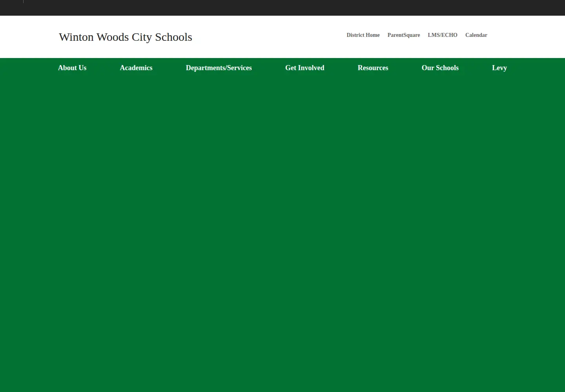Go to District Home link
This screenshot has width=565, height=392.
pos(363,35)
